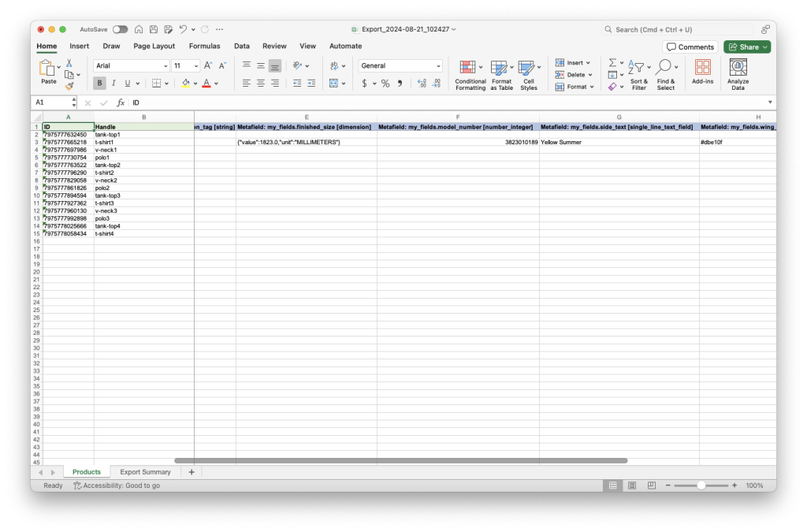Toggle the AutoSave switch
Viewport: 807px width, 532px height.
(120, 28)
